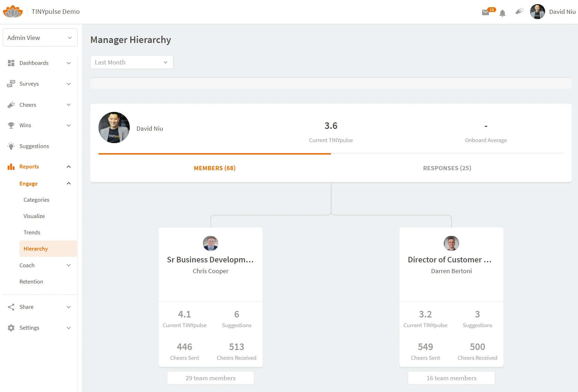Show Chris Cooper's 29 team members

click(210, 378)
